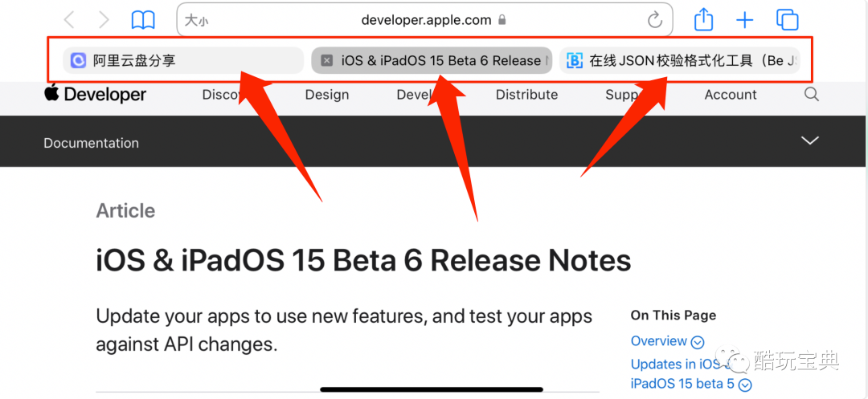Screen dimensions: 868x399
Task: Jump to the Overview section link
Action: click(x=659, y=341)
